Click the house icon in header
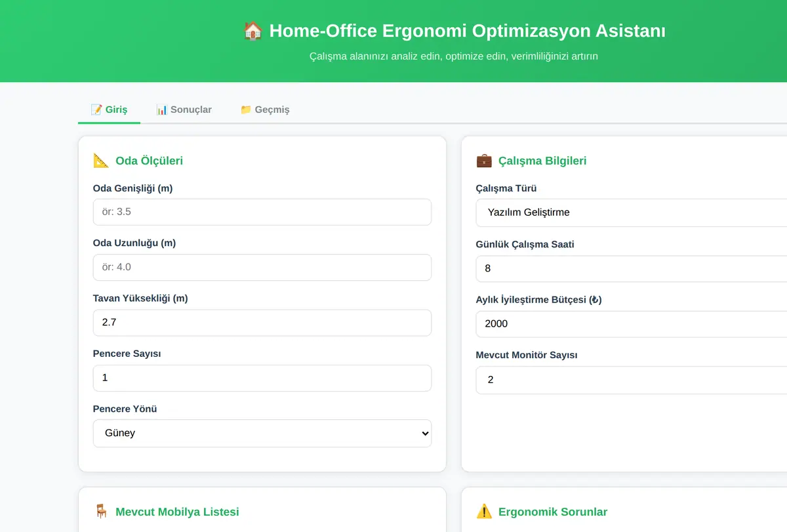 pyautogui.click(x=252, y=31)
